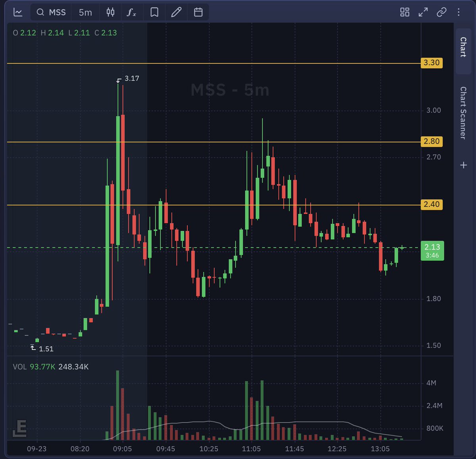Click the high value 2.14

pos(56,33)
